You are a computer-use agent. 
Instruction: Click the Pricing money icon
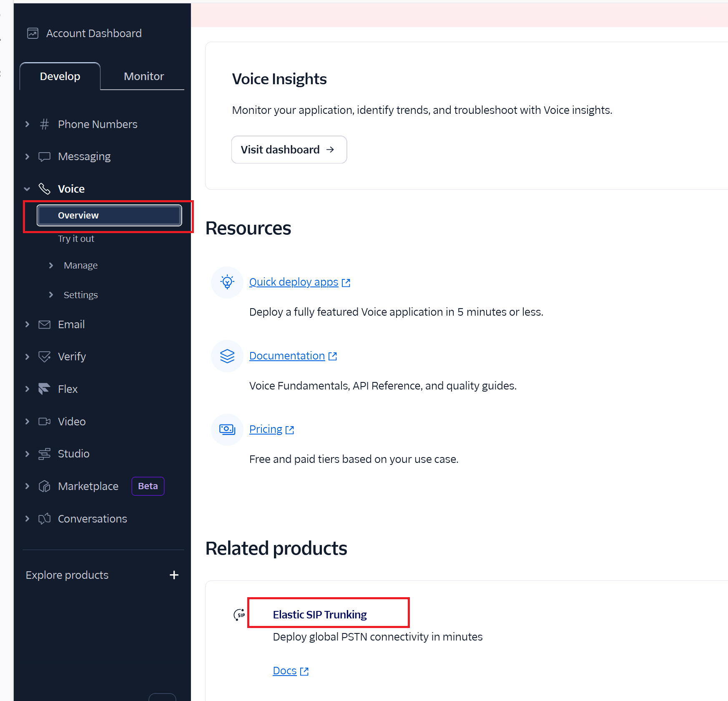(227, 430)
